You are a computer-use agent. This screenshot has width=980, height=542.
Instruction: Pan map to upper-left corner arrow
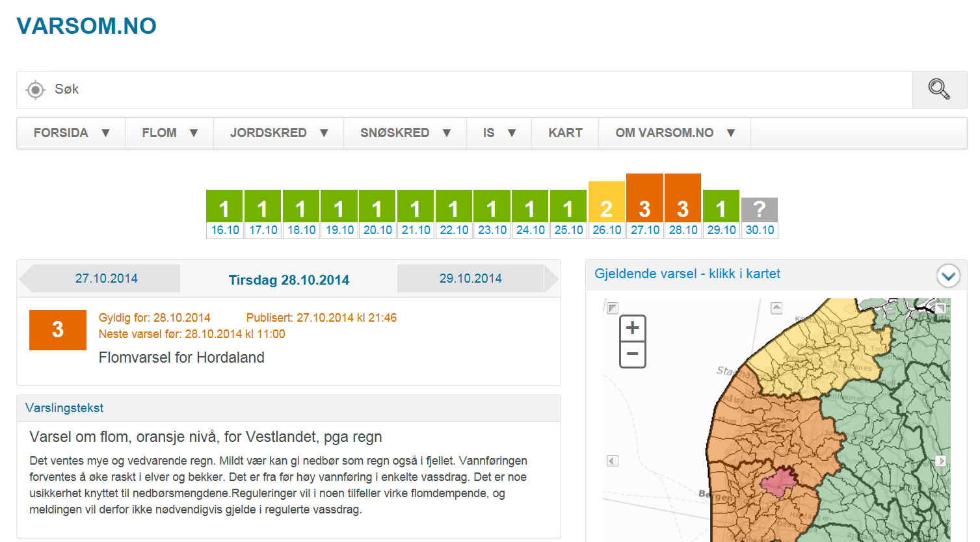[x=613, y=308]
